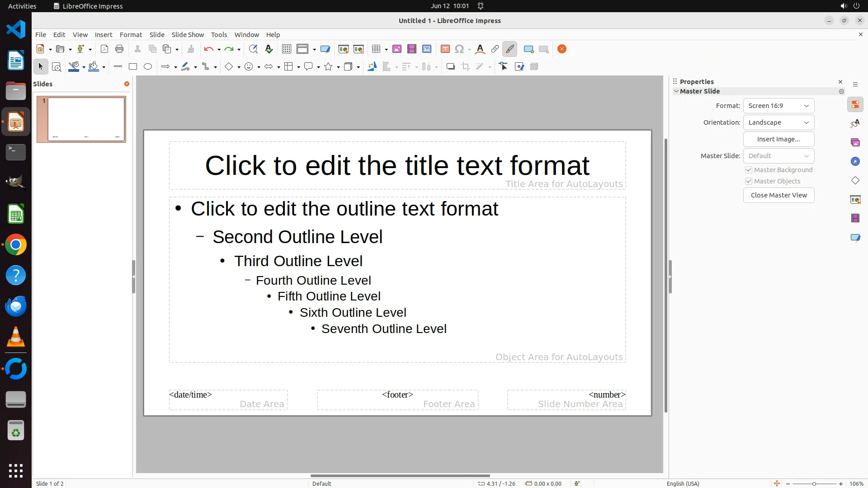Click the Insert Image toolbar icon
Image resolution: width=868 pixels, height=488 pixels.
point(396,49)
